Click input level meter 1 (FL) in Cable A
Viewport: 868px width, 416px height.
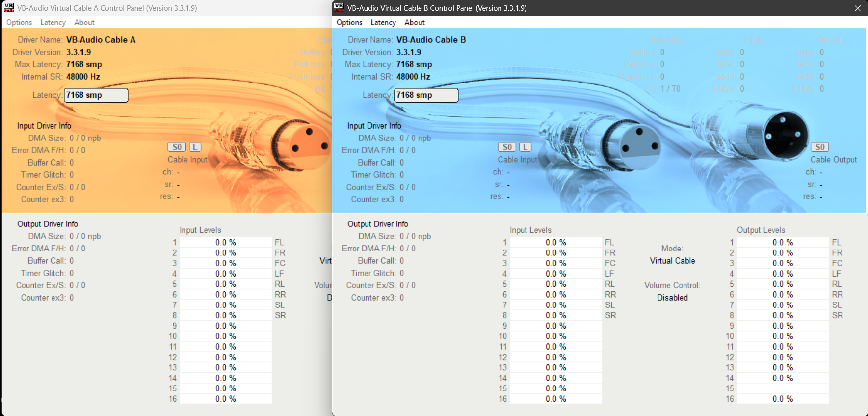(226, 242)
